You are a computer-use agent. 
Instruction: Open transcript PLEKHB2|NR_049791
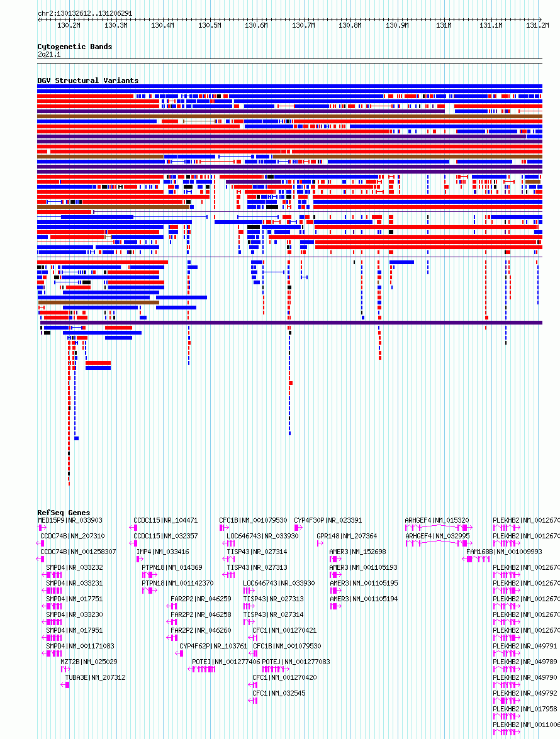(x=525, y=646)
